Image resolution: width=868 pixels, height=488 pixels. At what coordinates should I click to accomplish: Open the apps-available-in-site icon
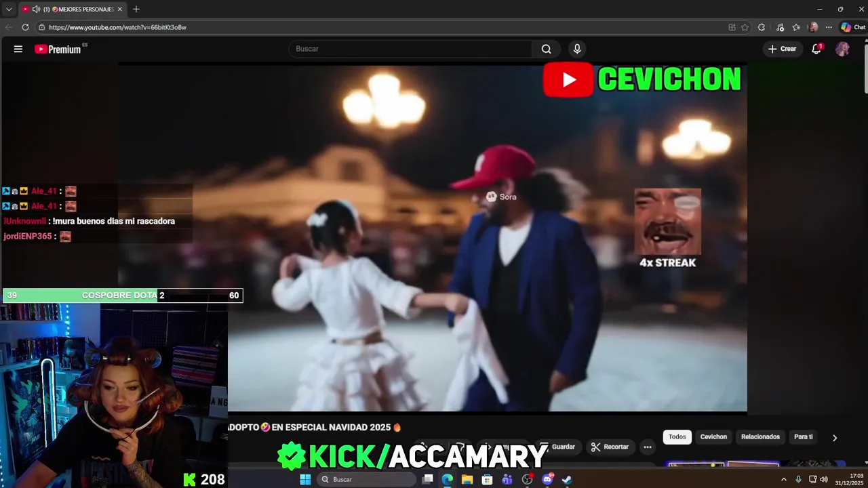pyautogui.click(x=732, y=27)
